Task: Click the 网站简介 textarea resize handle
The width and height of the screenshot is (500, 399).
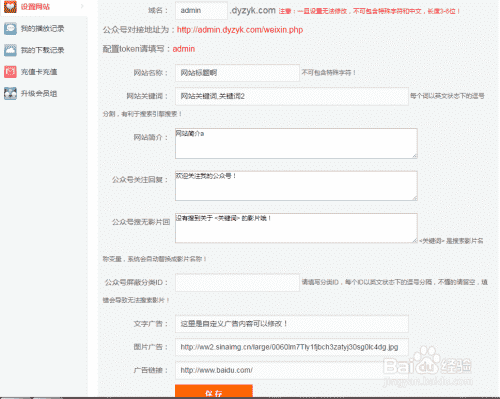Action: (x=414, y=156)
